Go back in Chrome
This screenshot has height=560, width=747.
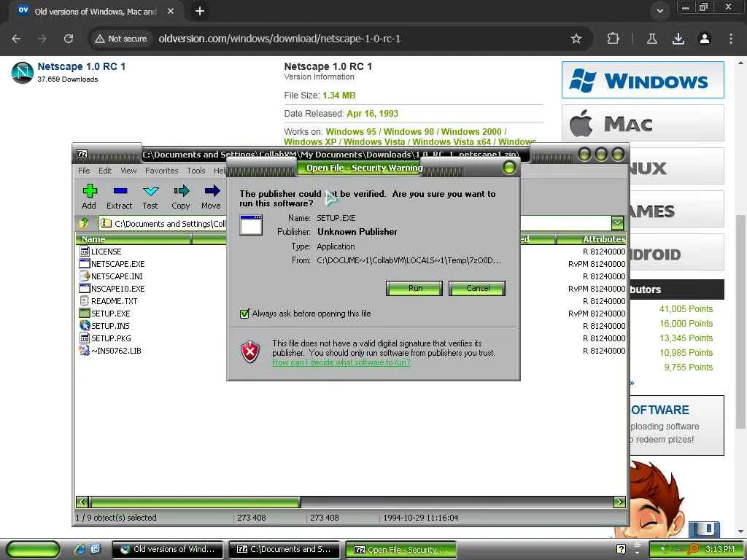click(x=16, y=39)
